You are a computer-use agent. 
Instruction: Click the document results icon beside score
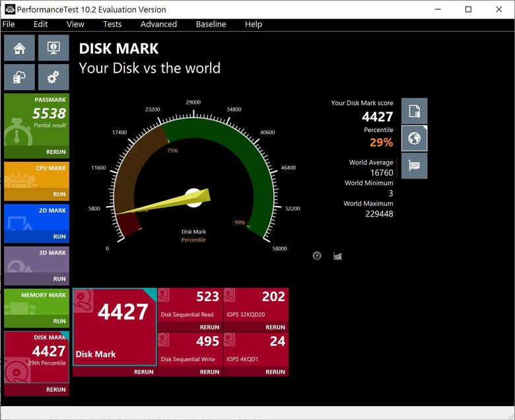pos(415,111)
